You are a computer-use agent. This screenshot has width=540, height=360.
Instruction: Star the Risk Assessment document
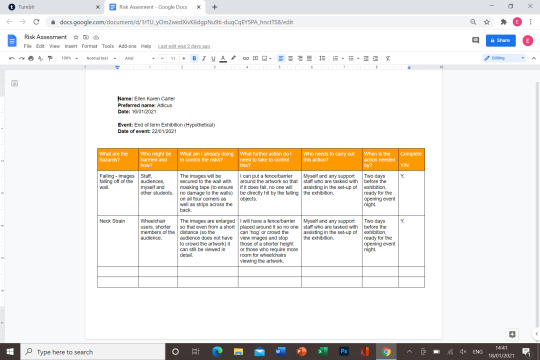[x=76, y=37]
